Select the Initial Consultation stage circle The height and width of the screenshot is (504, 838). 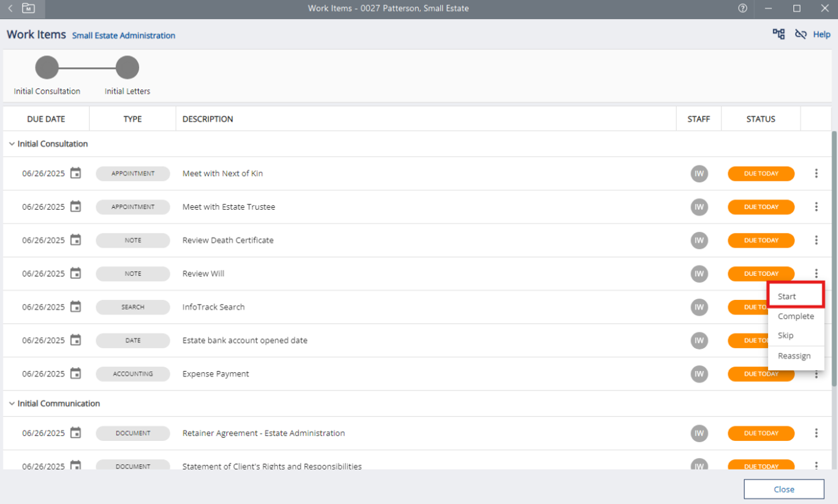point(47,67)
